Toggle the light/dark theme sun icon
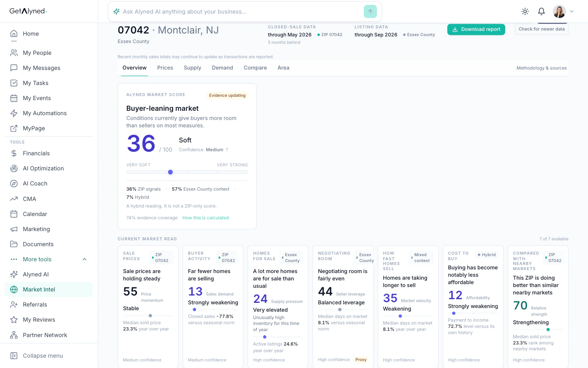 (x=525, y=11)
